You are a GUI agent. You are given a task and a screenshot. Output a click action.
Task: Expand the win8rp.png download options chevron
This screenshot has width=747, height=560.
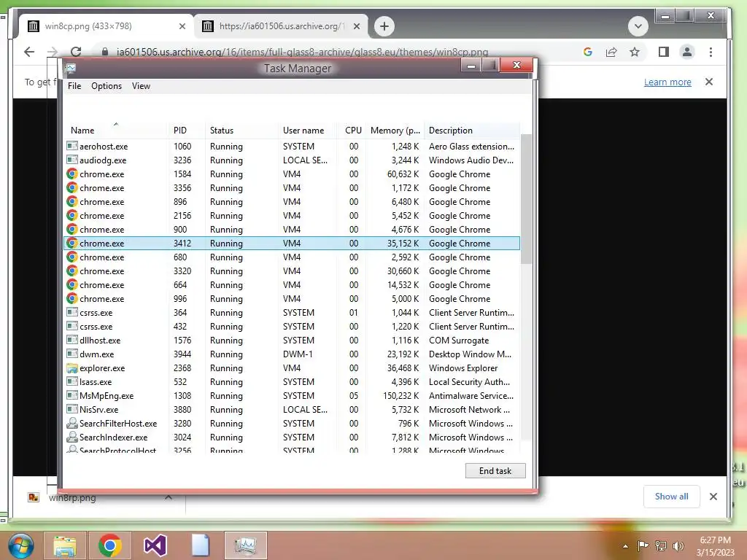(169, 497)
